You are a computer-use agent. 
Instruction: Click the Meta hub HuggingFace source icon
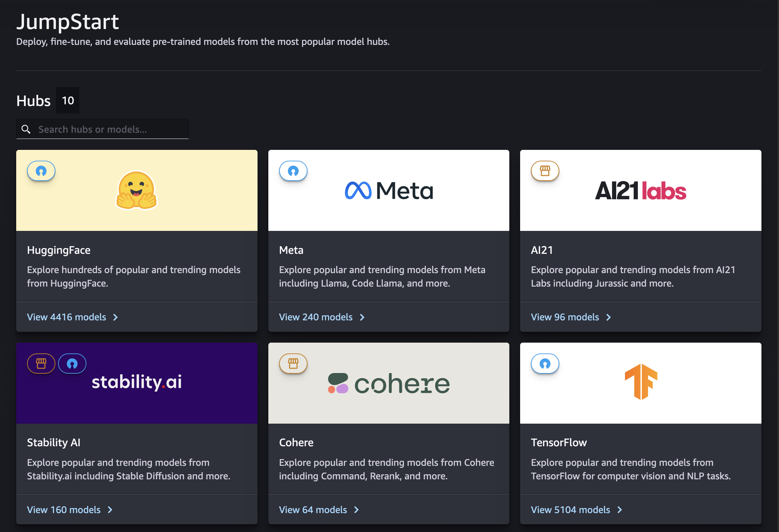point(294,171)
